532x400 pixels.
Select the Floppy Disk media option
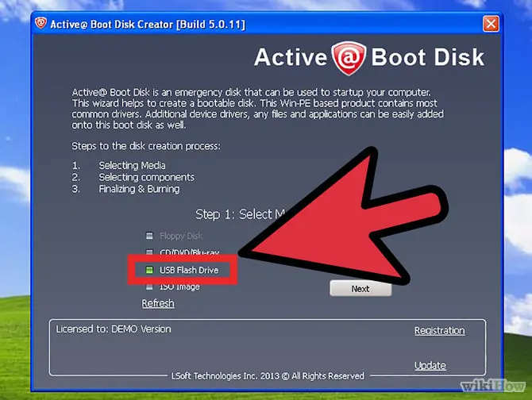(x=174, y=236)
